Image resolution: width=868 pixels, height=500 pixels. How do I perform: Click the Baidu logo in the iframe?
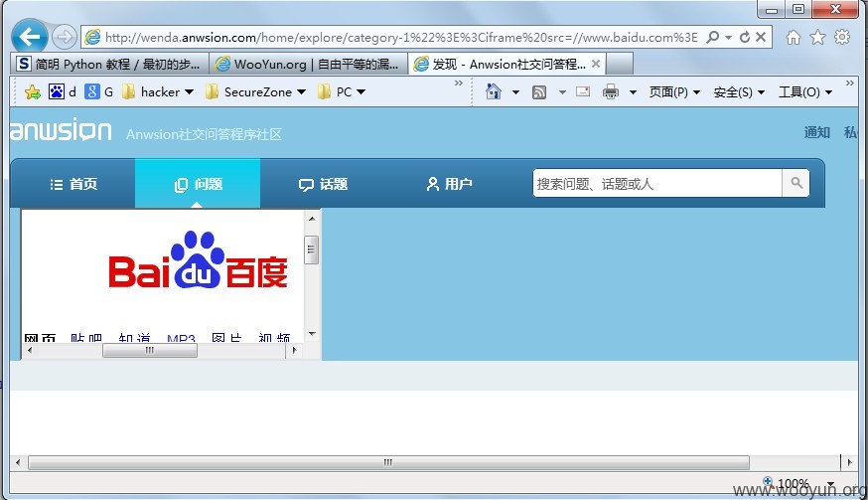(198, 259)
